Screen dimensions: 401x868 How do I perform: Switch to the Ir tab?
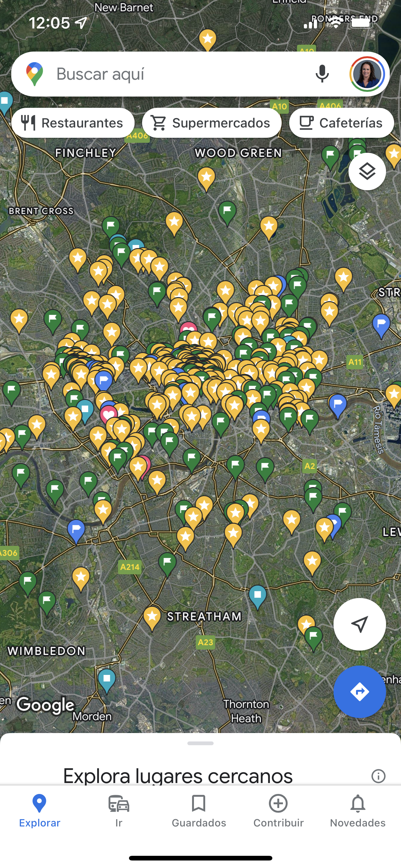tap(119, 811)
